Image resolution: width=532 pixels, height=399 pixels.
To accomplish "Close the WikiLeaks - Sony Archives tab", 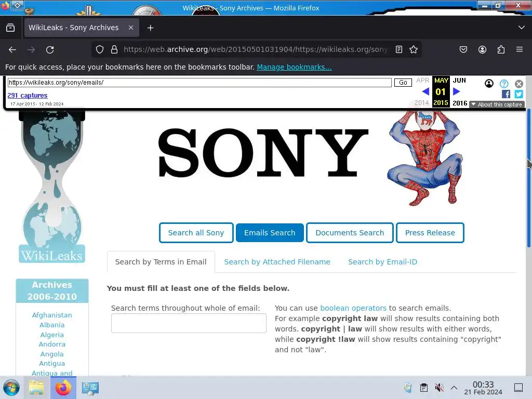I will click(131, 28).
